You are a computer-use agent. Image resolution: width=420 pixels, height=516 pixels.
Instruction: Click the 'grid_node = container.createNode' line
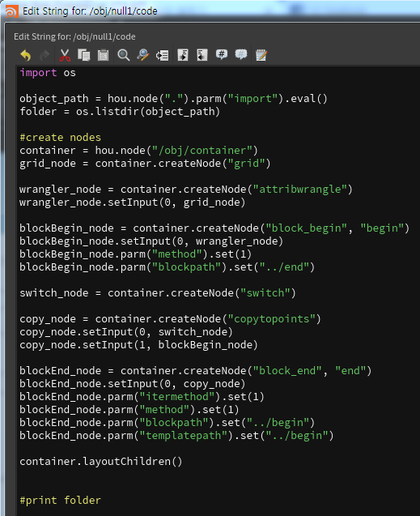click(145, 164)
